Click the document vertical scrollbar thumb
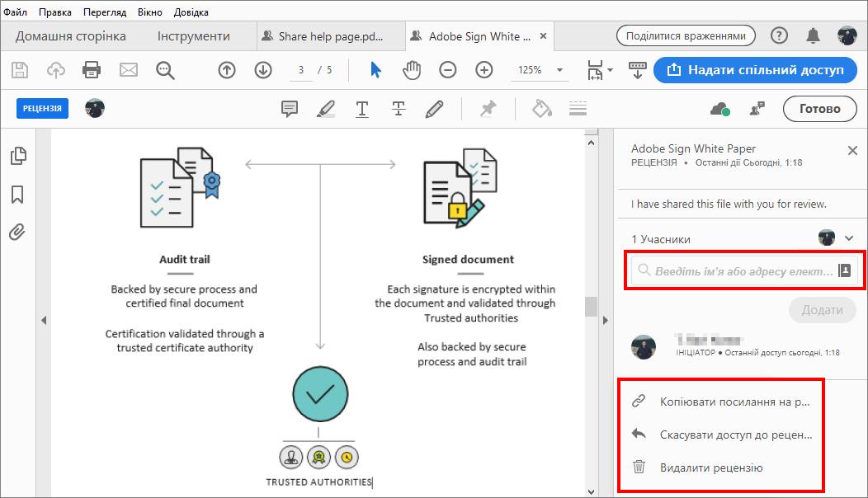 [x=592, y=307]
